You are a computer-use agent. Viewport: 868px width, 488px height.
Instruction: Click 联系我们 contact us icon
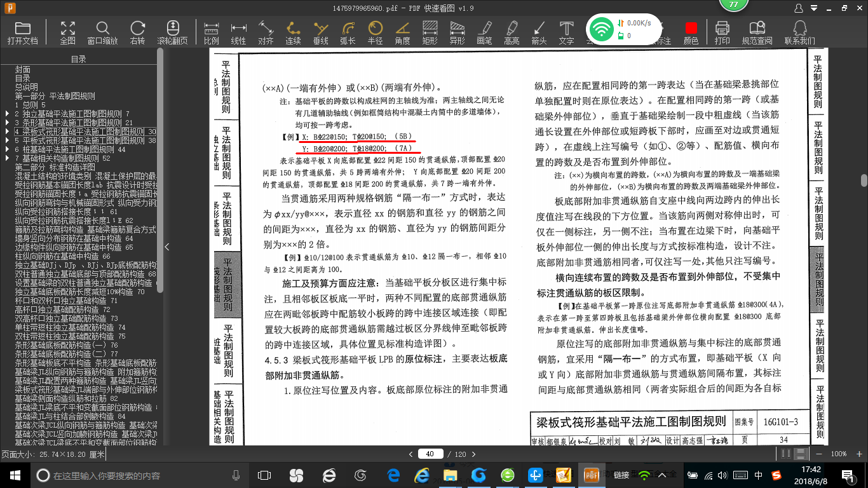point(799,32)
